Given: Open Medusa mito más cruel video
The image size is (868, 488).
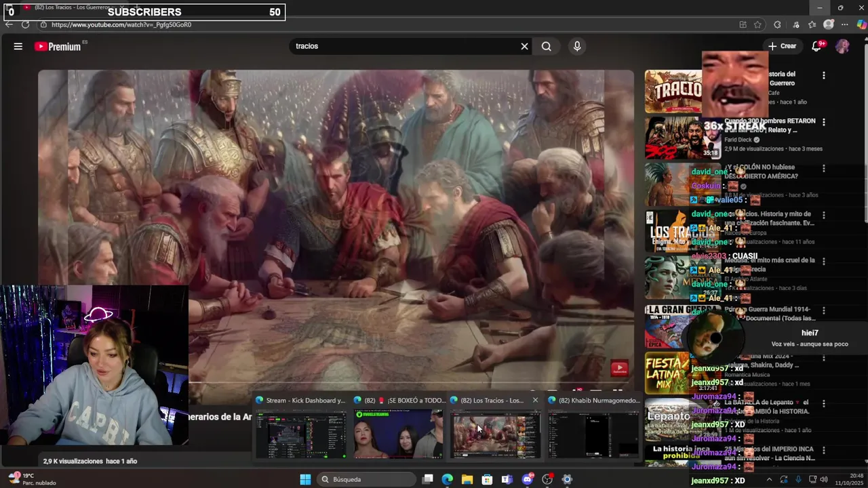Looking at the screenshot, I should pos(770,265).
